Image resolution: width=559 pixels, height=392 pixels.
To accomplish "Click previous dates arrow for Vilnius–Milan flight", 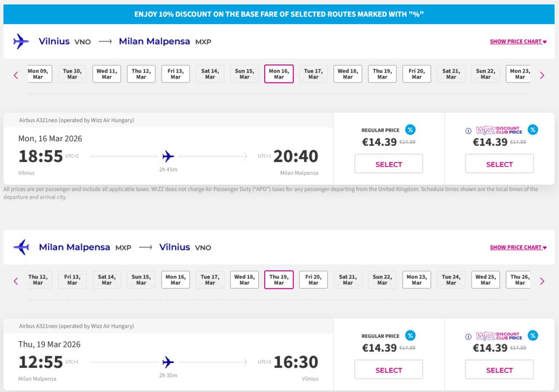I will click(16, 75).
